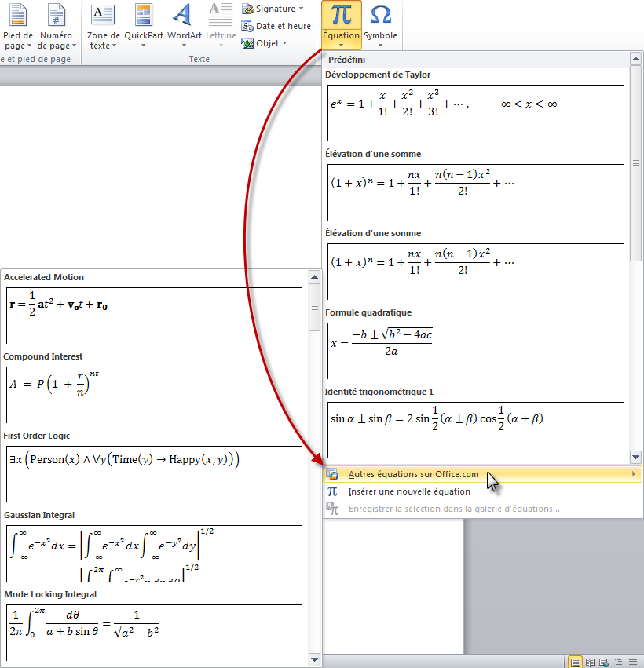Choose Insérer une nouvelle équation

[409, 491]
